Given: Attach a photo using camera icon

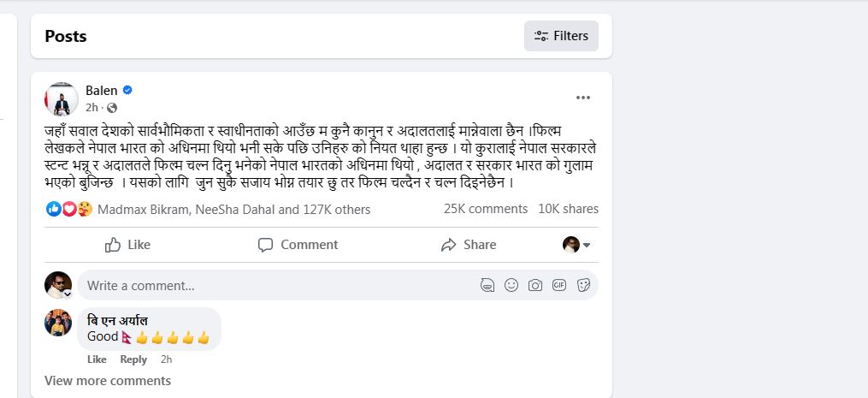Looking at the screenshot, I should tap(535, 285).
